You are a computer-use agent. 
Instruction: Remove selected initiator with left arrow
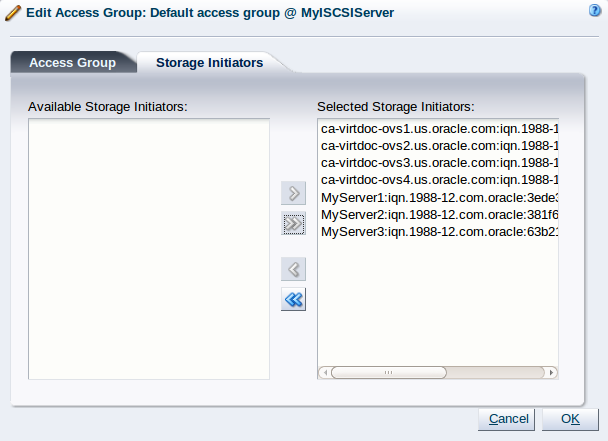[293, 269]
